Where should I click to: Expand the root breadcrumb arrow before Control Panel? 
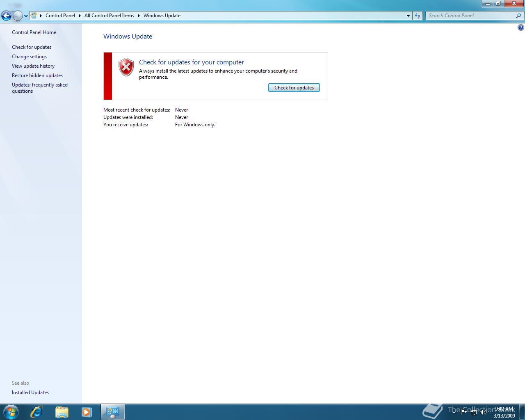(41, 16)
